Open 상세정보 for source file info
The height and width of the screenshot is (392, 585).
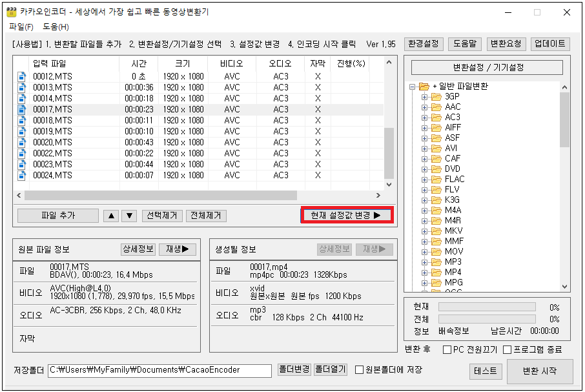coord(138,249)
